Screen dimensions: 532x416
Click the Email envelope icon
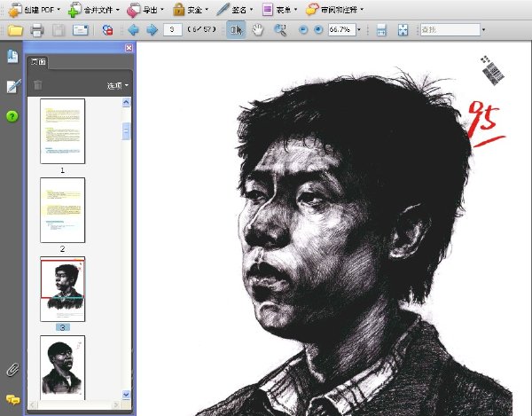click(x=81, y=30)
